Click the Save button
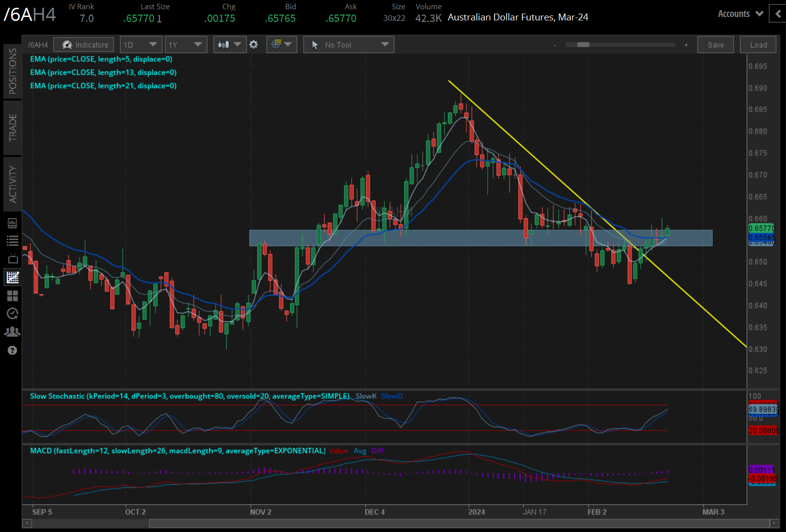 (715, 44)
